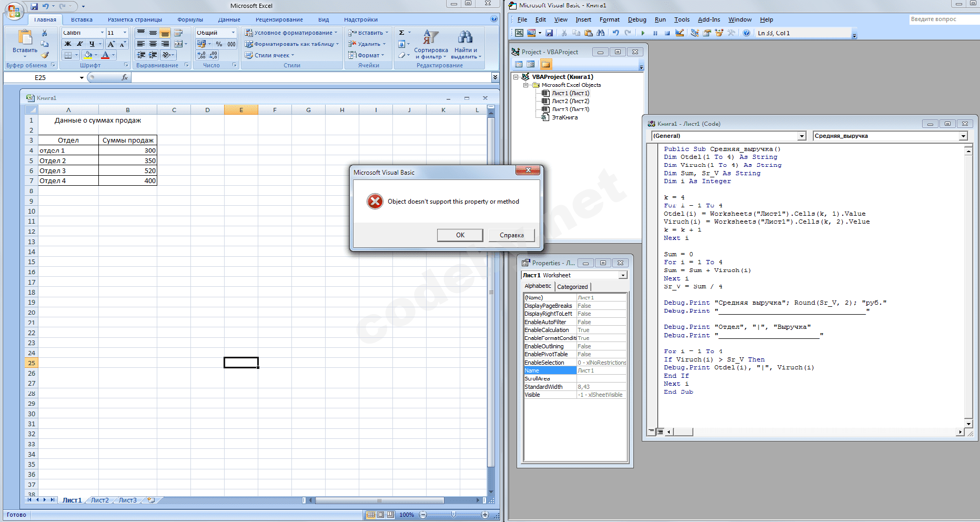Viewport: 980px width, 522px height.
Task: Click the Find binoculars icon in VBA toolbar
Action: click(x=600, y=33)
